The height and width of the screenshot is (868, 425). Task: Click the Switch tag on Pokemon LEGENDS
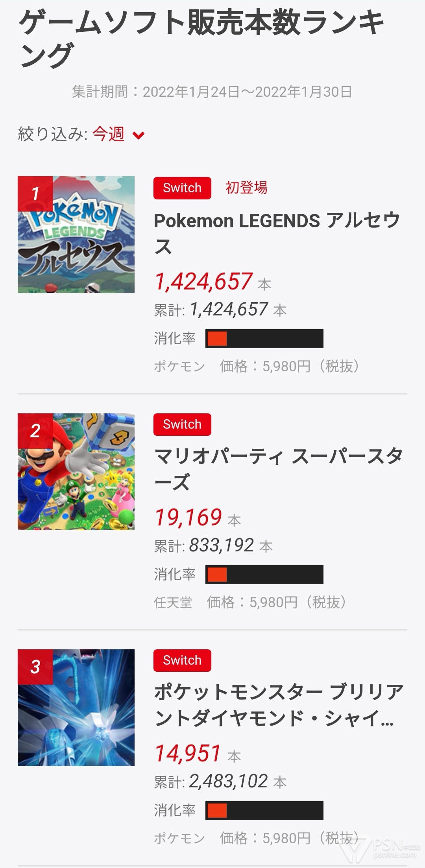[182, 188]
